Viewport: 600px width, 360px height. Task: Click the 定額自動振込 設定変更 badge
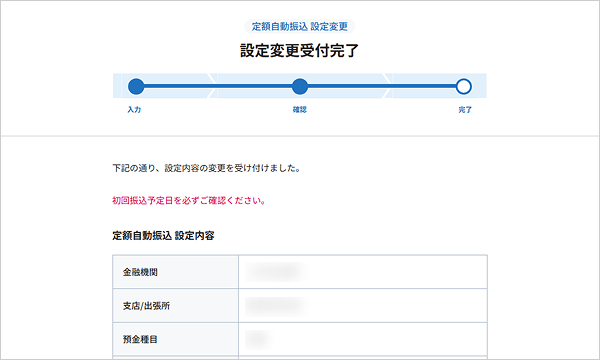[x=300, y=26]
